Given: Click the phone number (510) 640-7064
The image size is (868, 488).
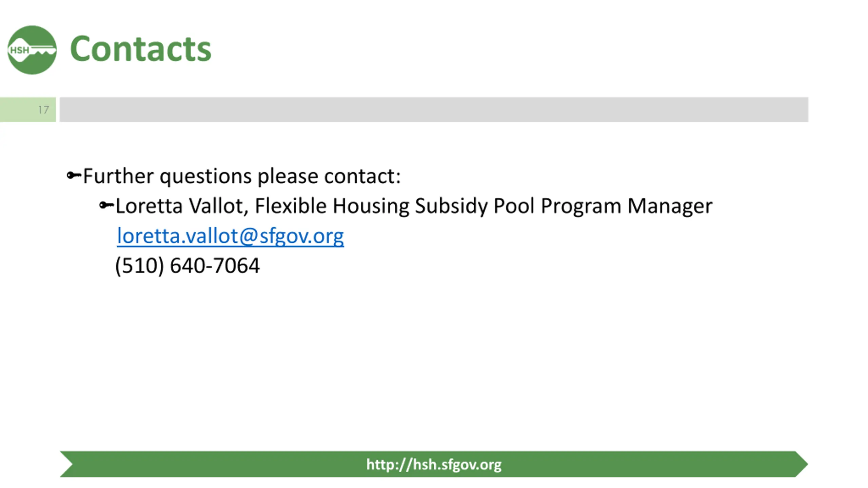Looking at the screenshot, I should 188,265.
